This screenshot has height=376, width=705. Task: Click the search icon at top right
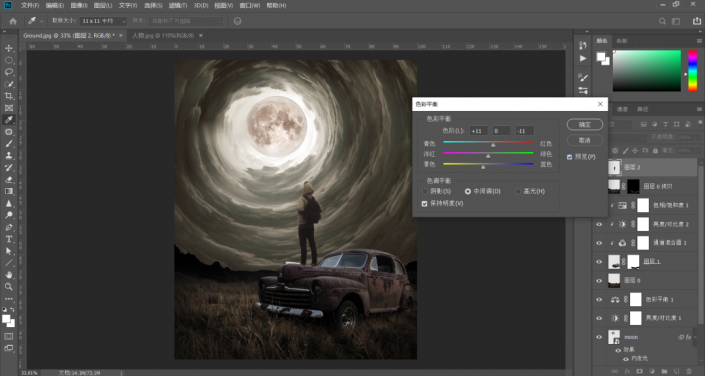click(662, 21)
